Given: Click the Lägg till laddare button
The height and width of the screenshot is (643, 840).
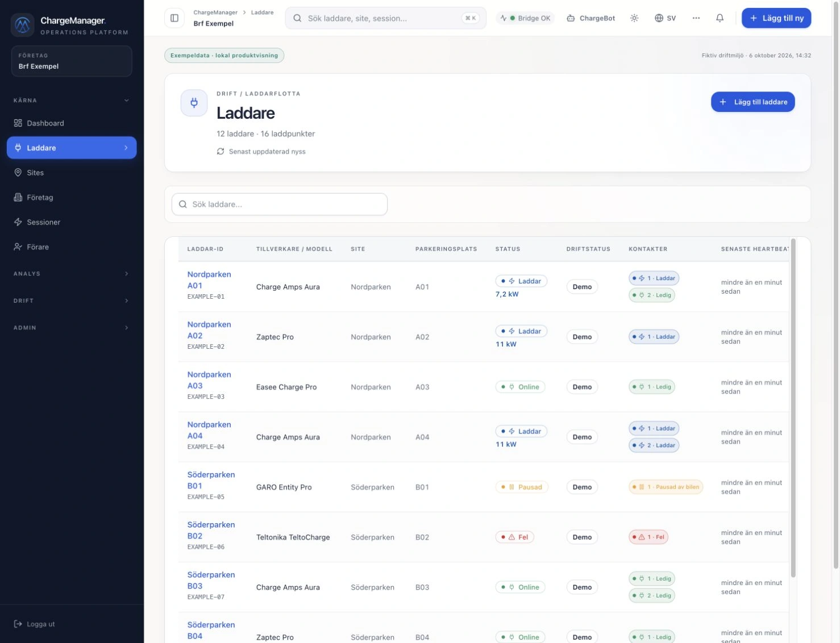Looking at the screenshot, I should point(752,102).
